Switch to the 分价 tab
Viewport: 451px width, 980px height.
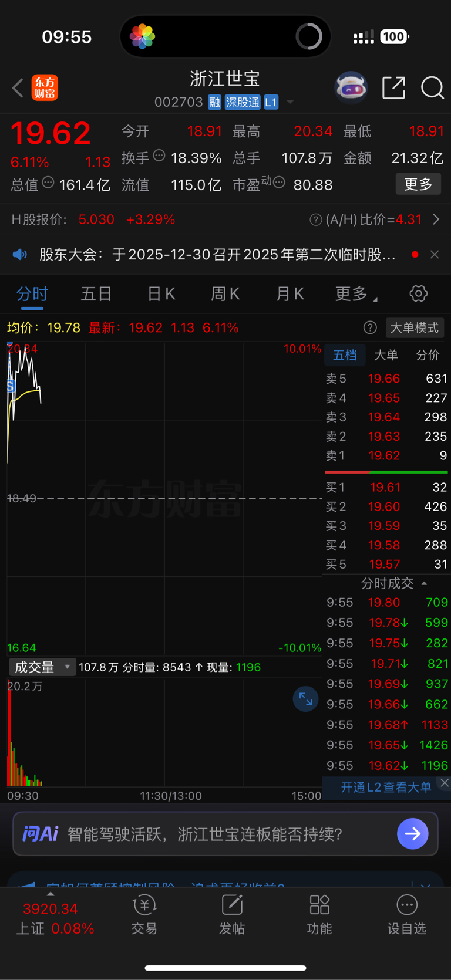click(428, 355)
